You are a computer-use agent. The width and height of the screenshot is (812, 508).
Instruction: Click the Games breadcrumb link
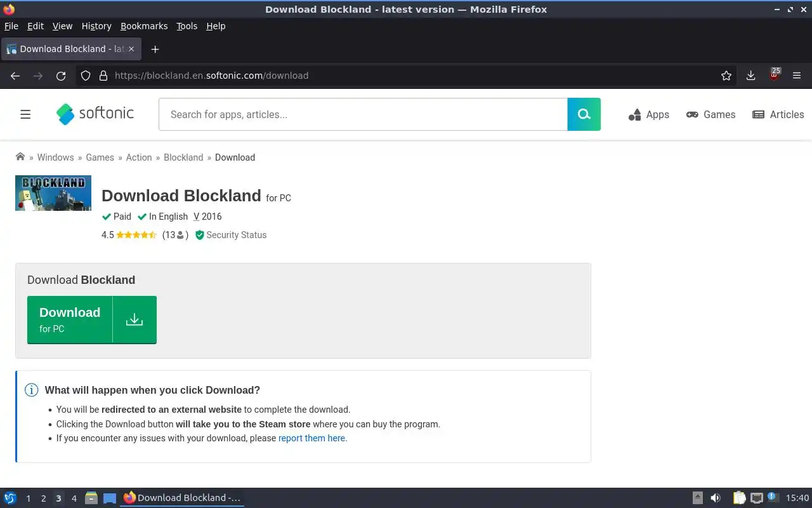tap(100, 157)
